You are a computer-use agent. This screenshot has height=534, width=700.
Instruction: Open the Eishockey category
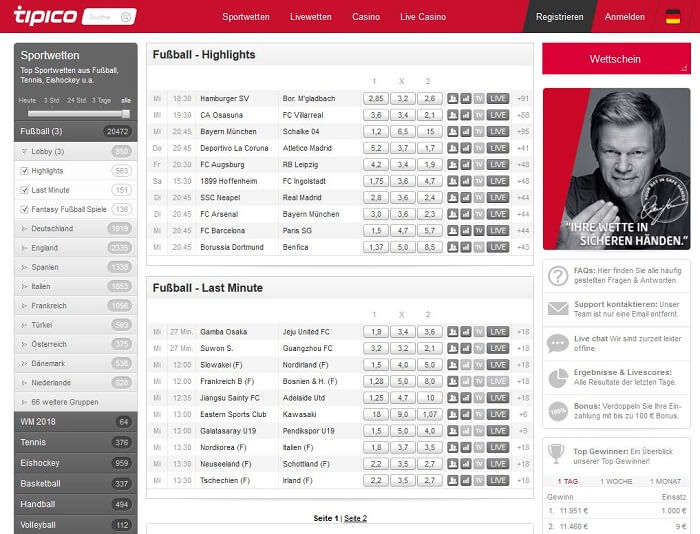[x=76, y=463]
